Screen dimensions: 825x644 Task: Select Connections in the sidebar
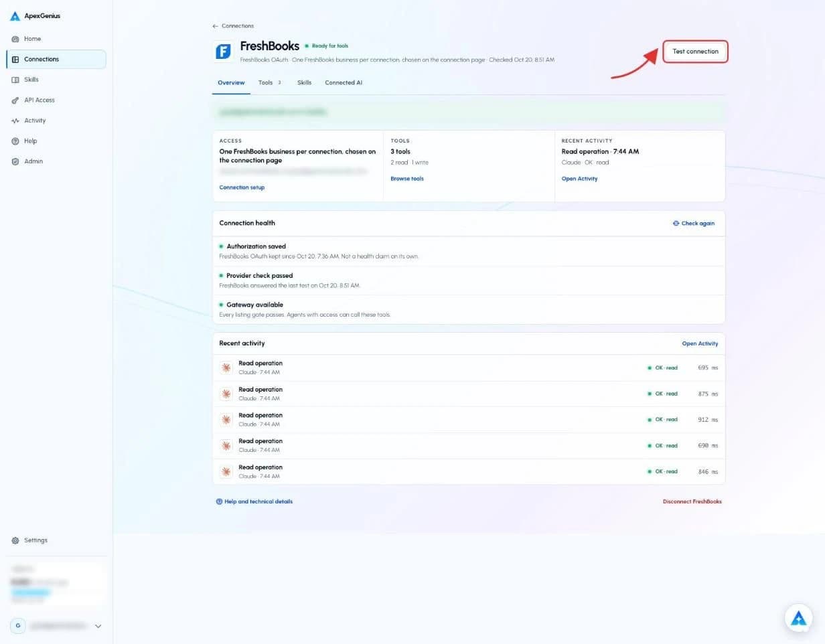click(56, 59)
